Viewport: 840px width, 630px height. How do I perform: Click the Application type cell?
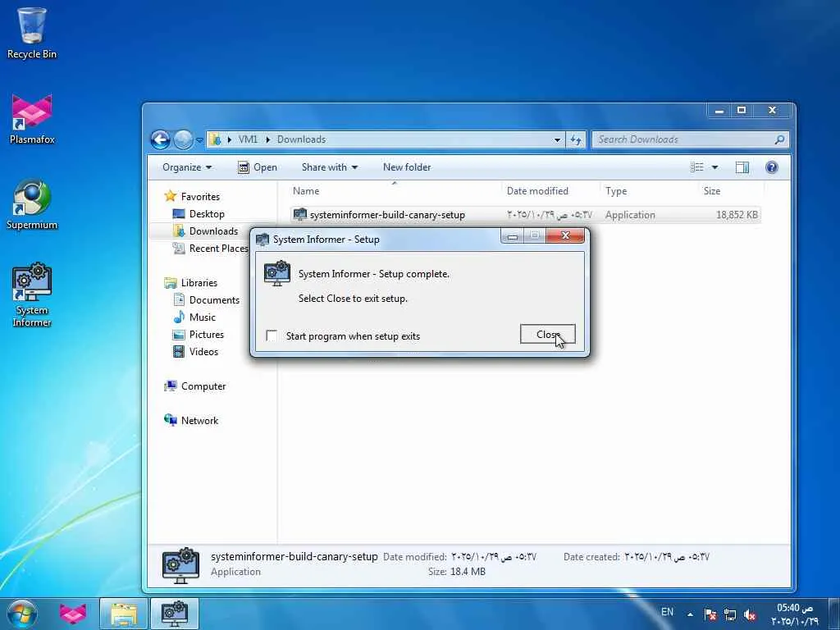pos(630,215)
